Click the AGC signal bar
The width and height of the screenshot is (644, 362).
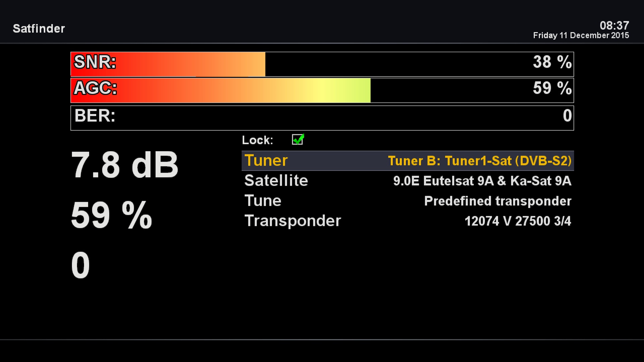[x=322, y=90]
